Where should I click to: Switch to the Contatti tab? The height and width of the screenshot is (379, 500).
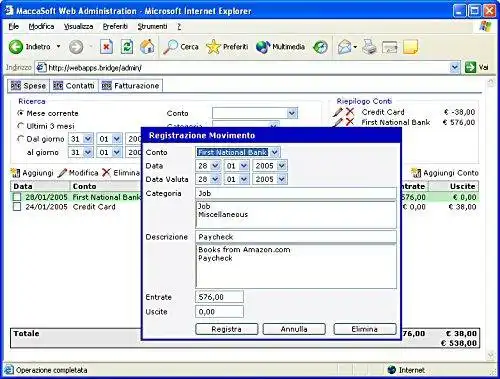pyautogui.click(x=74, y=86)
